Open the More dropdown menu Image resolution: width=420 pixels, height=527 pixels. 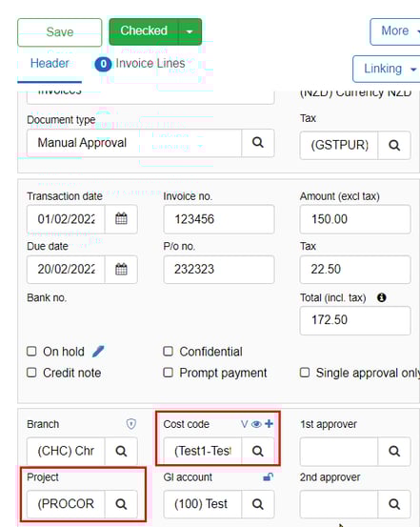click(396, 31)
